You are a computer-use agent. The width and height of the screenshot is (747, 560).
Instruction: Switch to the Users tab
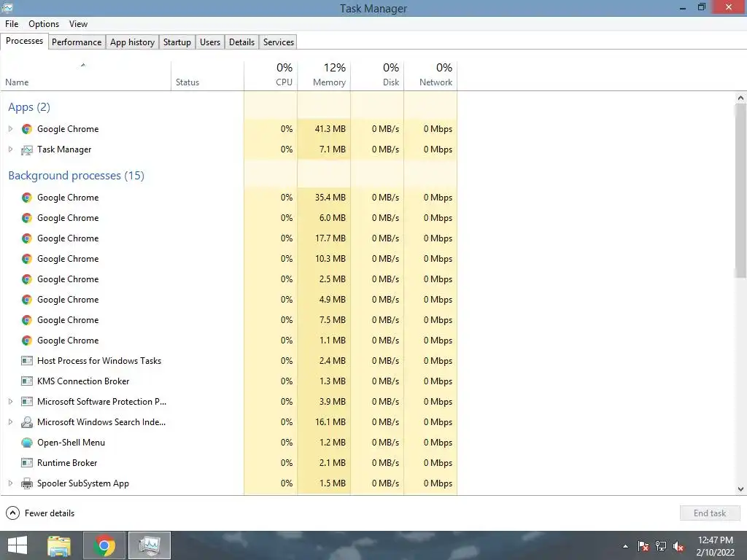(210, 42)
